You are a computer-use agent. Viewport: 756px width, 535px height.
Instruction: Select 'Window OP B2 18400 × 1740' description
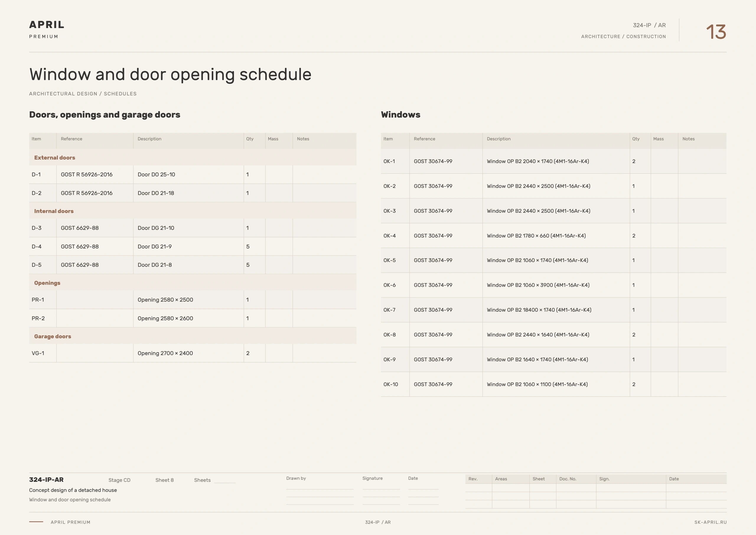coord(539,310)
